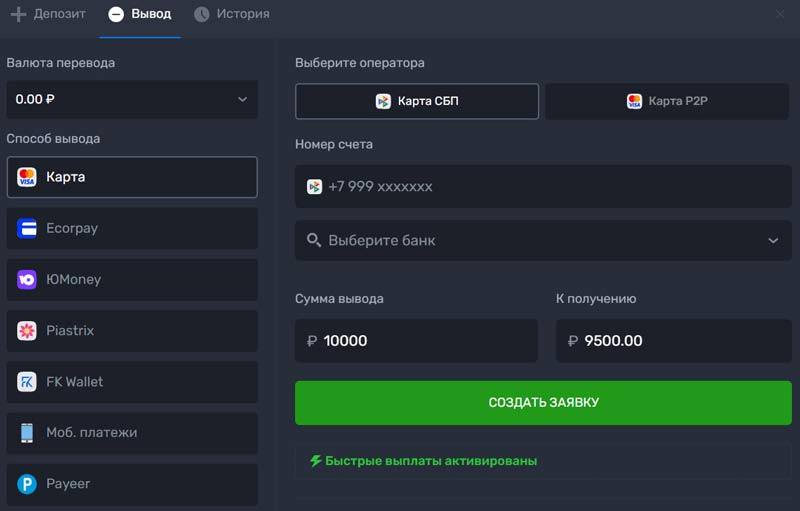Select the Карта СБП operator
800x511 pixels.
[x=417, y=101]
